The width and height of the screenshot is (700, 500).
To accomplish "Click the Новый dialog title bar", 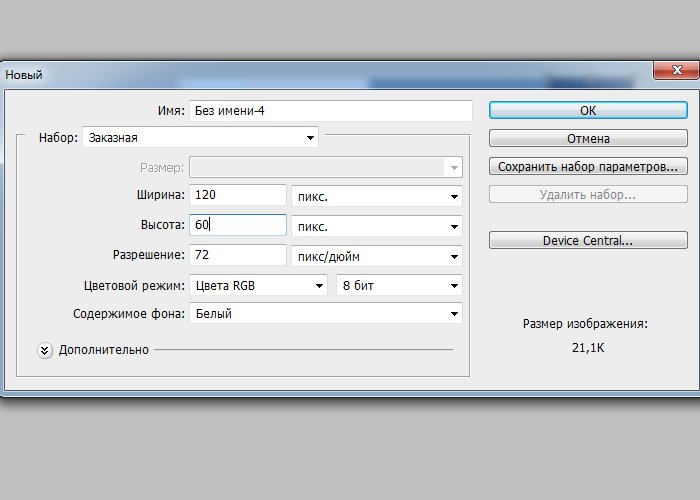I will click(x=300, y=74).
